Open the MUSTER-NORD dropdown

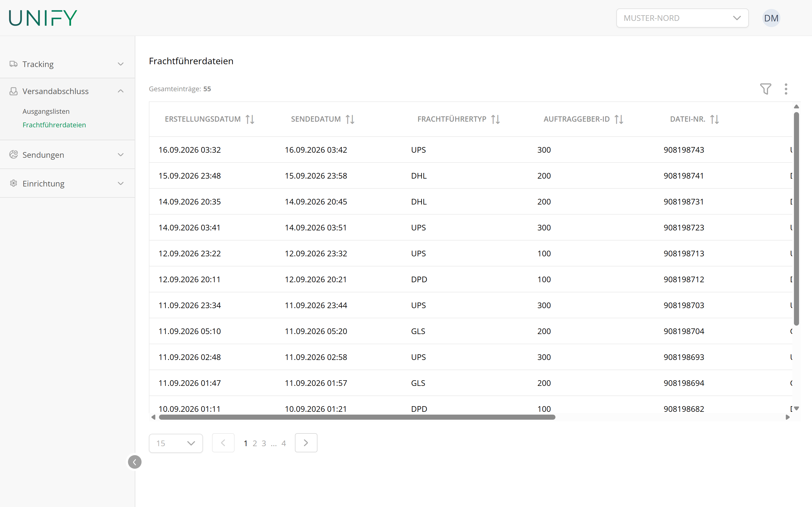click(682, 18)
